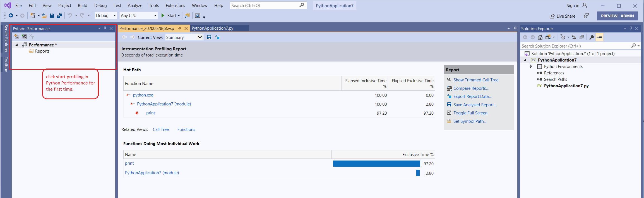Screen dimensions: 644x198
Task: Open the Call Tree related view
Action: tap(161, 129)
